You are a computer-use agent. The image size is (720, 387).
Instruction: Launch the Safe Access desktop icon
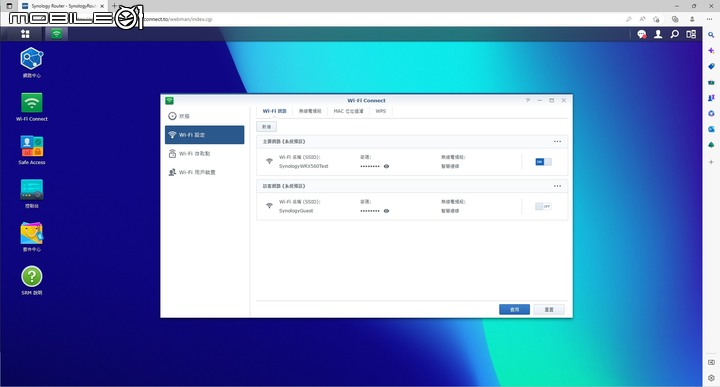32,150
